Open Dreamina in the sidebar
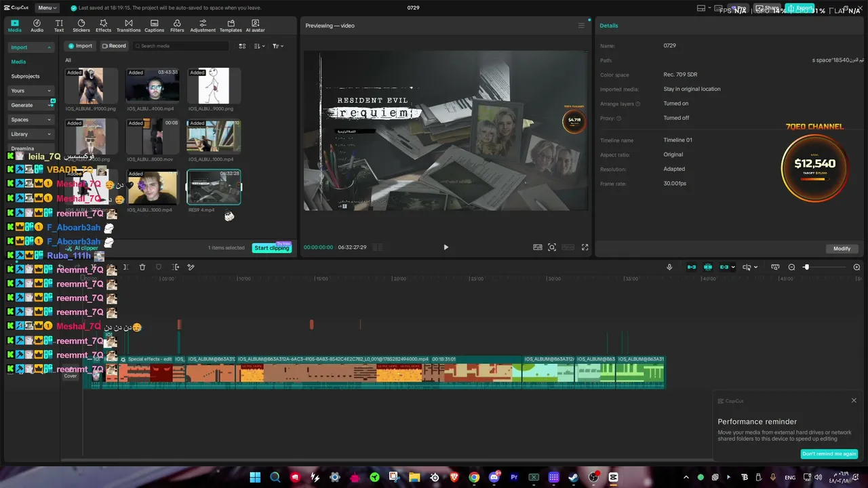The image size is (868, 488). tap(22, 148)
